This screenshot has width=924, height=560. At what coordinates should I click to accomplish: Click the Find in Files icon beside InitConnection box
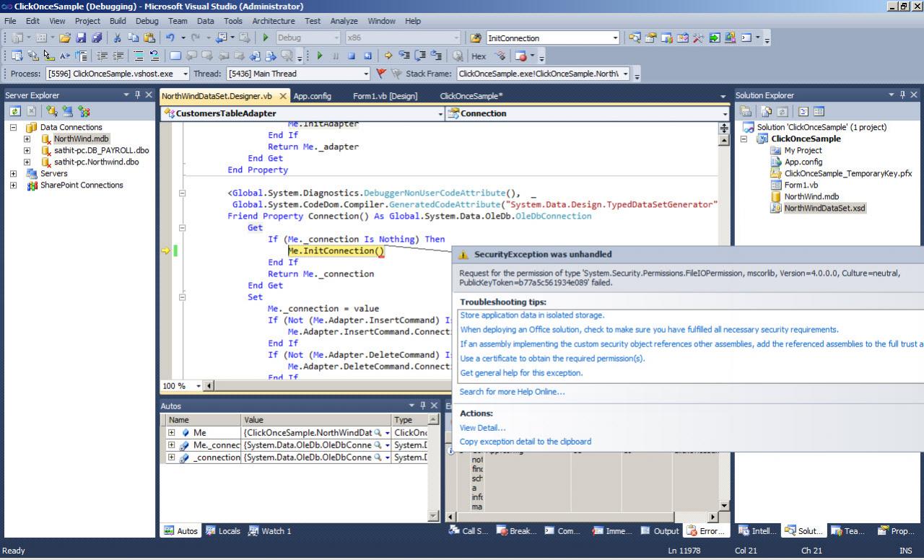click(x=476, y=38)
